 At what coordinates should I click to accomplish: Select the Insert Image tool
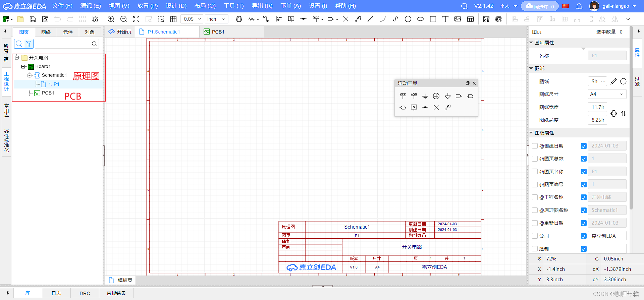point(458,19)
